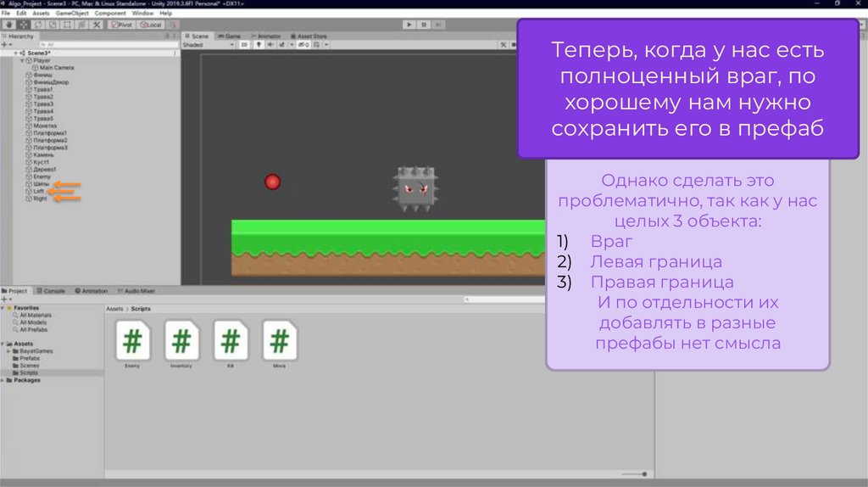Select the Move tool in the toolbar
Screen dimensions: 868x487
(24, 25)
